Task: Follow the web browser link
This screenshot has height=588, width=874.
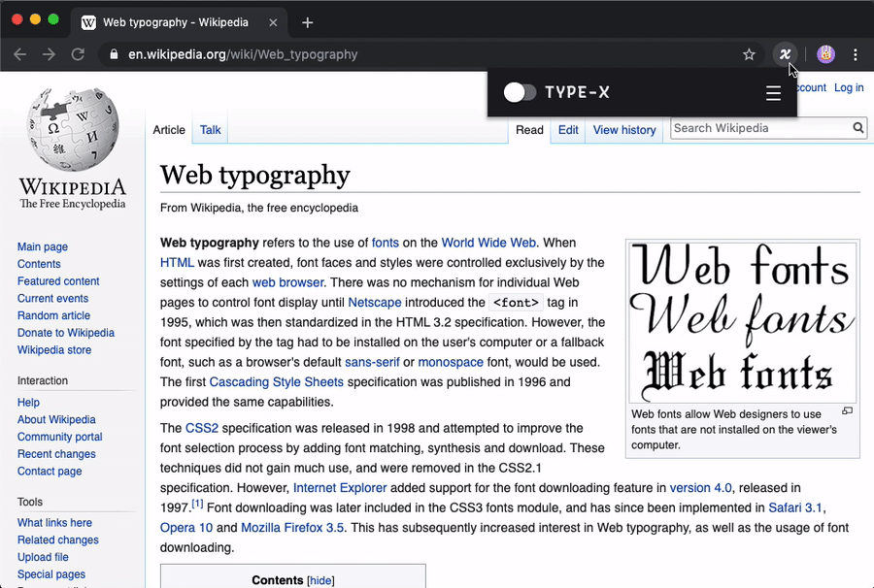Action: pos(287,283)
